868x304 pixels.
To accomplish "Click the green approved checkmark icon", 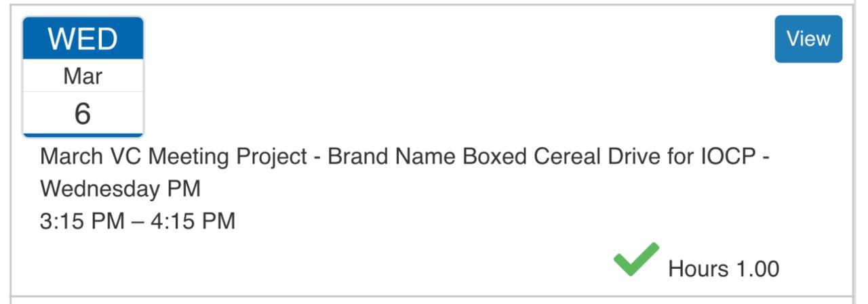I will click(635, 259).
